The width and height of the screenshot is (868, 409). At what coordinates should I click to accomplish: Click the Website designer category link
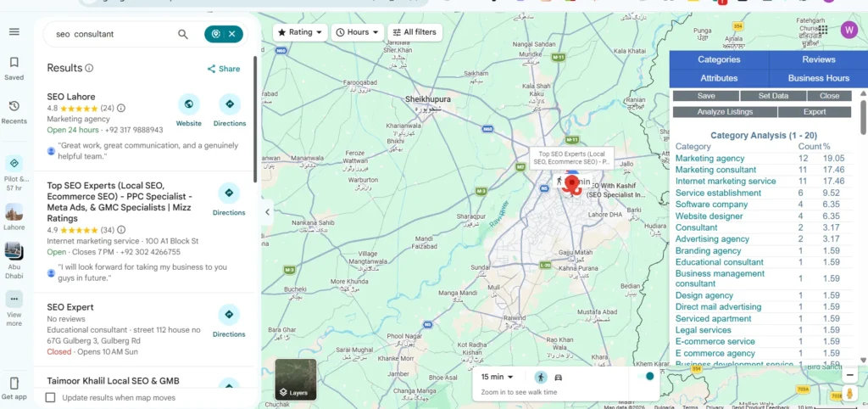[x=709, y=216]
